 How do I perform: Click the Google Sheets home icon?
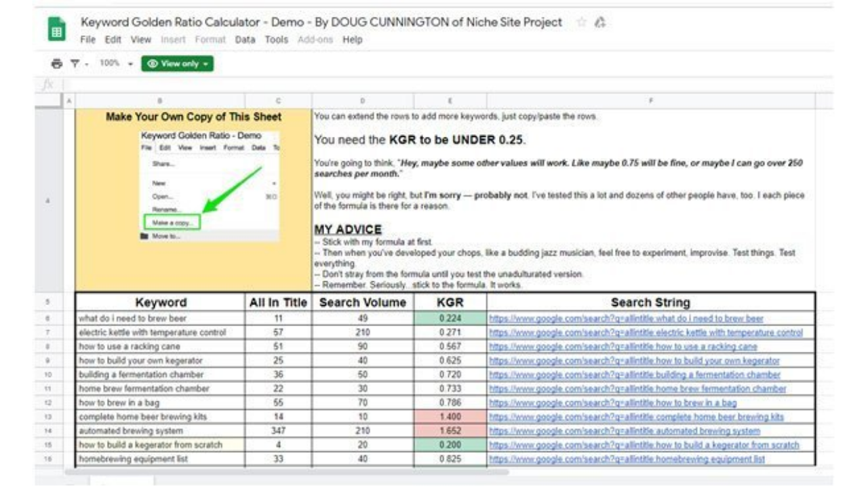pyautogui.click(x=57, y=30)
